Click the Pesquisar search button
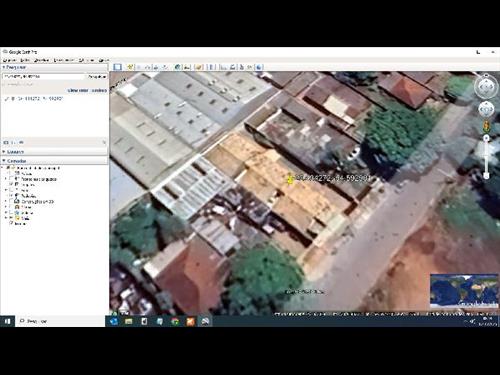 (x=97, y=77)
